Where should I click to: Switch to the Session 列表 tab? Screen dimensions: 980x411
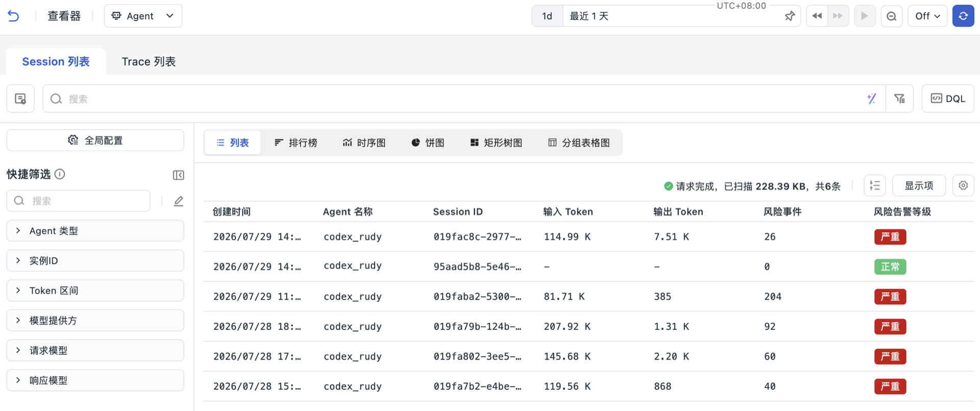56,61
